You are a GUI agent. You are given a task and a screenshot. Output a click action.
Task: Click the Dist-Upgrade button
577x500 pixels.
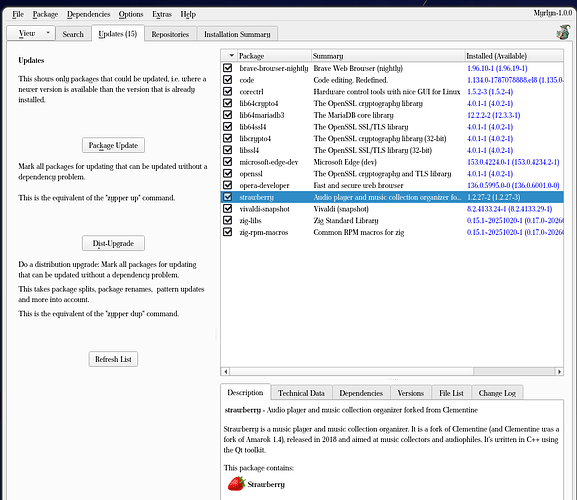pyautogui.click(x=113, y=243)
